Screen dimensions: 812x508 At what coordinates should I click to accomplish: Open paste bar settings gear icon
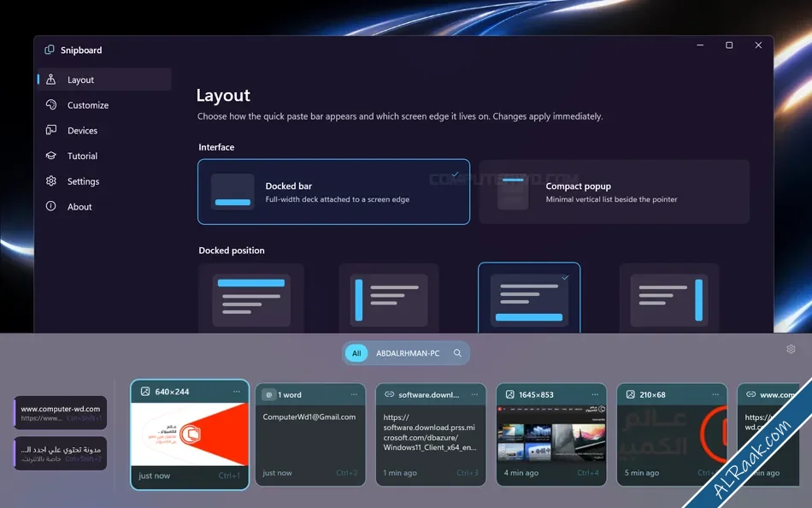coord(791,350)
